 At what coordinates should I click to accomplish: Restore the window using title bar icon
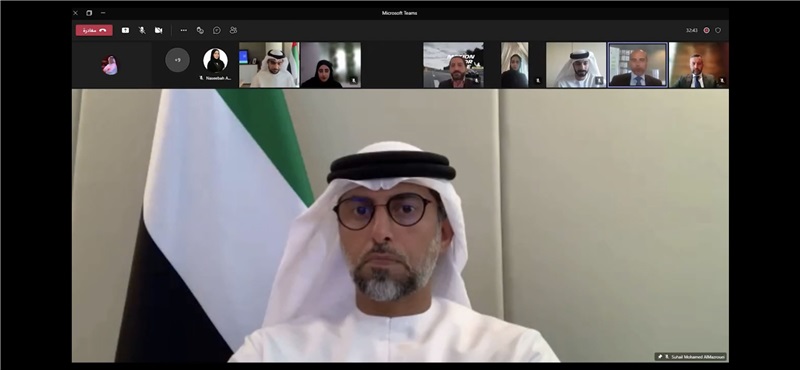[89, 13]
